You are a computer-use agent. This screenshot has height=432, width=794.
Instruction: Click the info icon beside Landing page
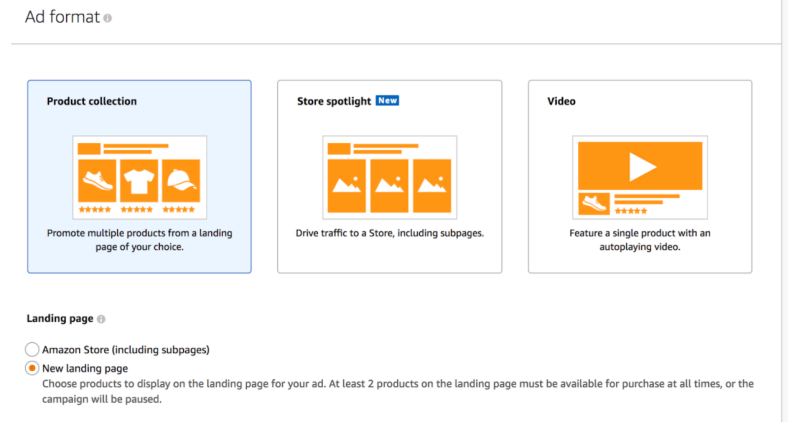101,319
